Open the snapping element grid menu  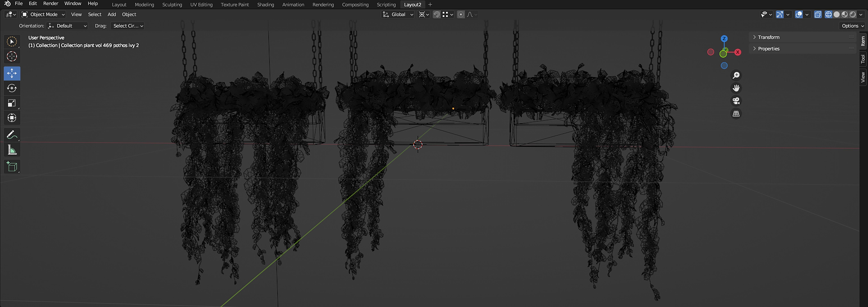[448, 15]
